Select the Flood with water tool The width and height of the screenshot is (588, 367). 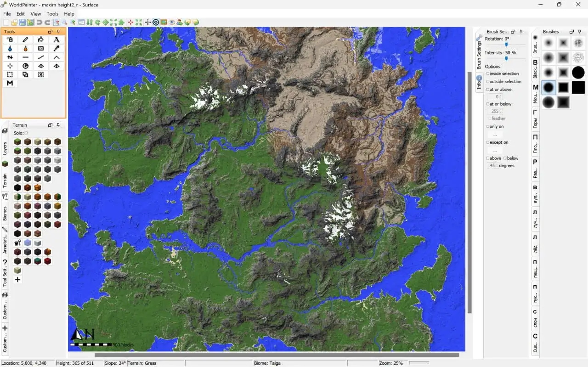[10, 49]
